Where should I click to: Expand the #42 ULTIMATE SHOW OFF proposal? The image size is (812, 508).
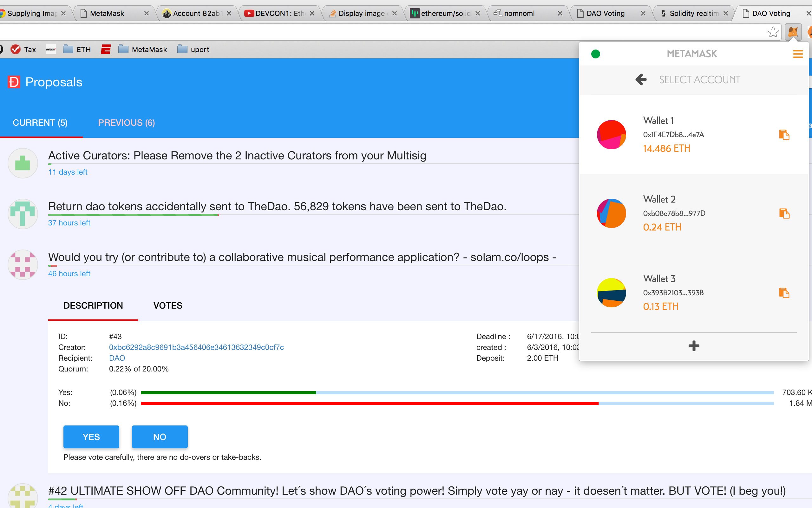417,491
